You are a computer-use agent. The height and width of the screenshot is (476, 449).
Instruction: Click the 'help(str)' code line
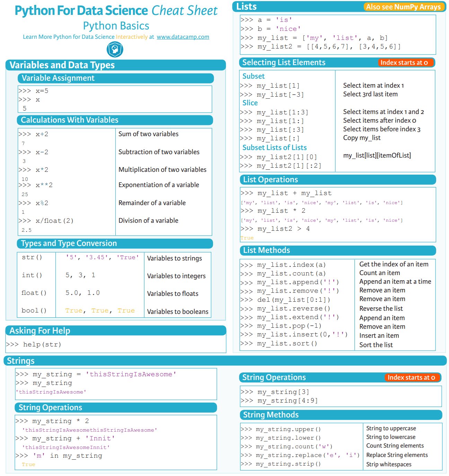[x=34, y=344]
